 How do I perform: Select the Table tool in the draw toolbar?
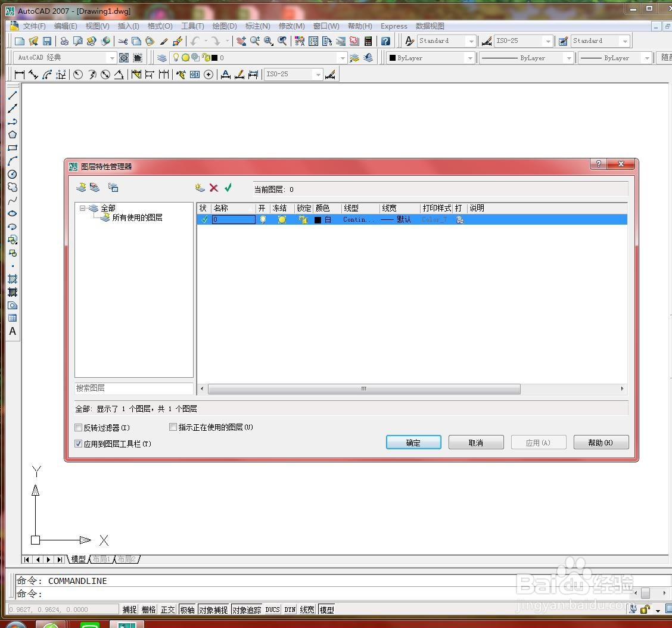point(13,318)
